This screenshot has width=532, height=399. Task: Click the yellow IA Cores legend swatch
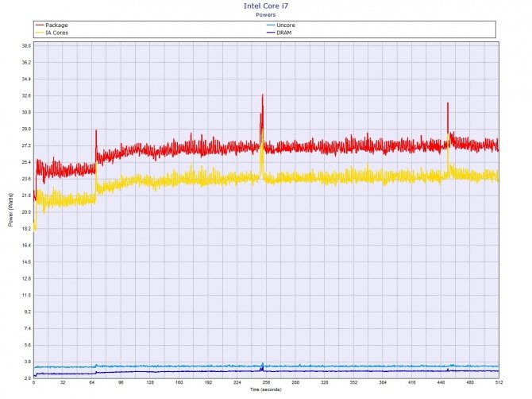coord(40,33)
